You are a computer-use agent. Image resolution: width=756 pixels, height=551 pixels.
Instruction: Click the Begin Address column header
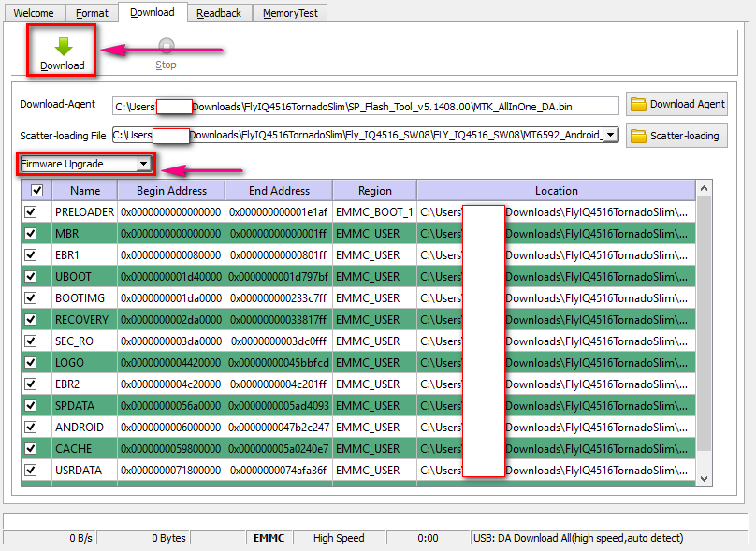pos(170,191)
